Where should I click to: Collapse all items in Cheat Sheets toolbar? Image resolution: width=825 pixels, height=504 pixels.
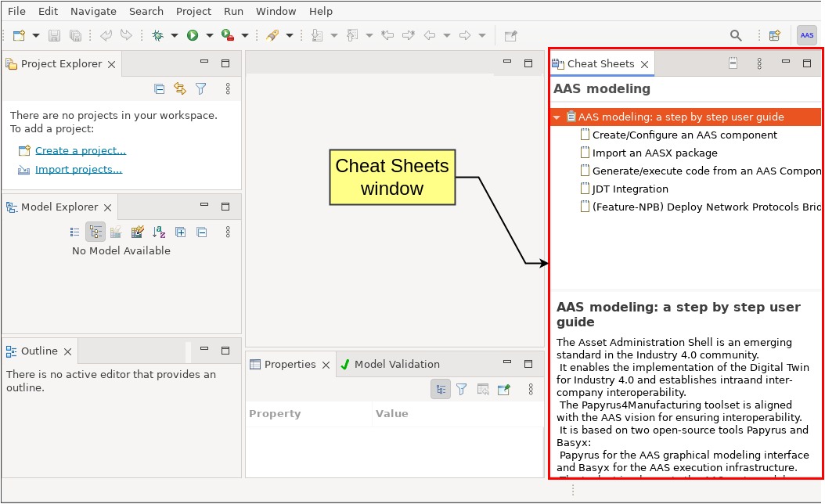733,63
